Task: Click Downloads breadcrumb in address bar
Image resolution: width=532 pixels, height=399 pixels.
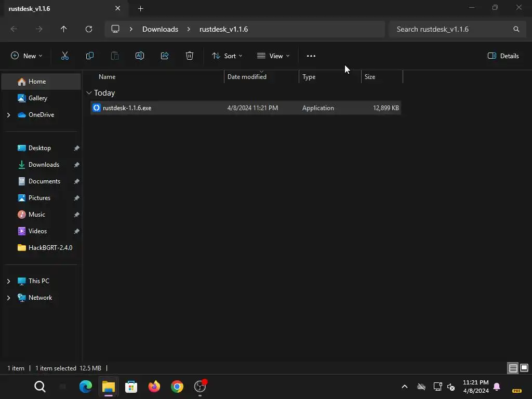Action: pos(160,29)
